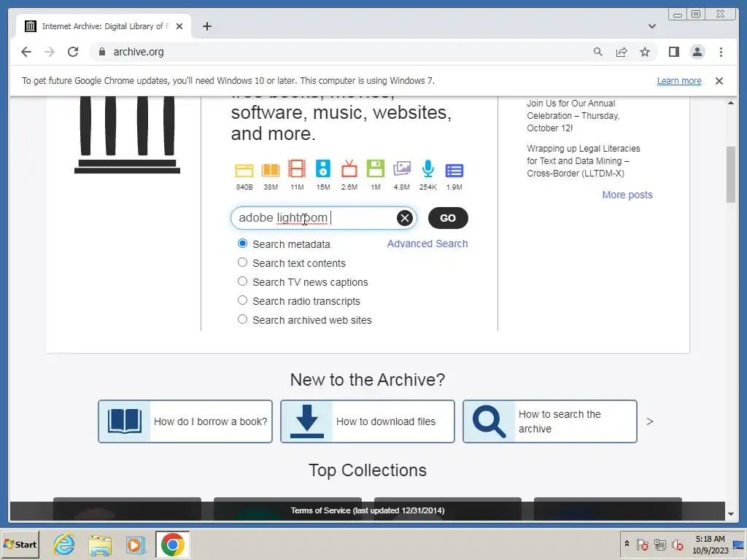Click the muted volume tray icon
747x560 pixels.
tap(677, 544)
